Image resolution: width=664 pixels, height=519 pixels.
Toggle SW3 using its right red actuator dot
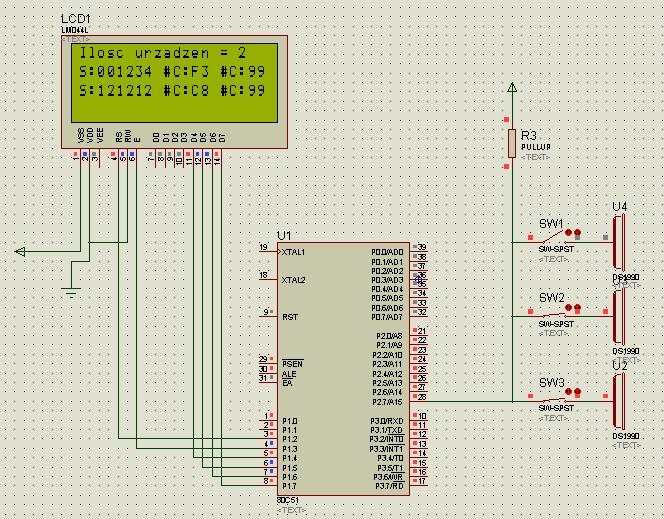[x=577, y=392]
